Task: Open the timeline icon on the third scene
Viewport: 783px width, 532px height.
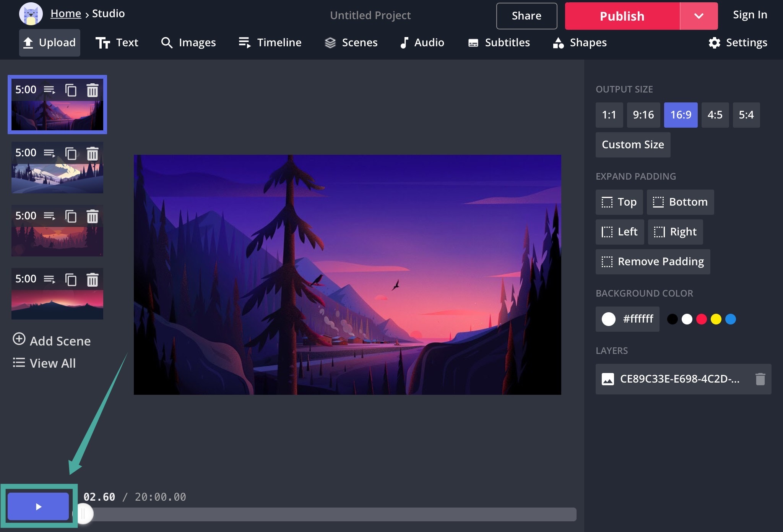Action: tap(49, 216)
